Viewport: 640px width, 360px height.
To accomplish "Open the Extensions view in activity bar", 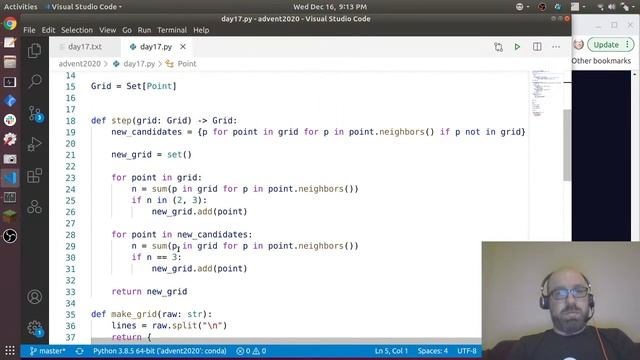I will (x=35, y=176).
